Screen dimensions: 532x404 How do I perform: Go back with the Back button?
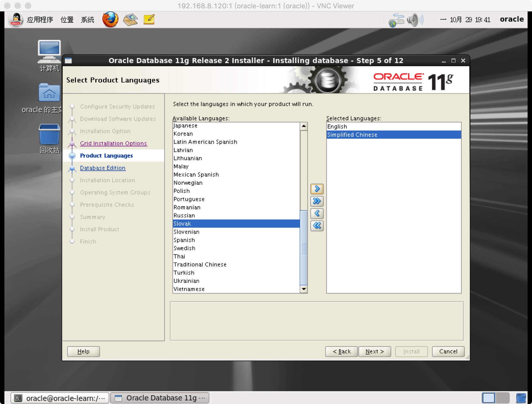click(x=341, y=351)
